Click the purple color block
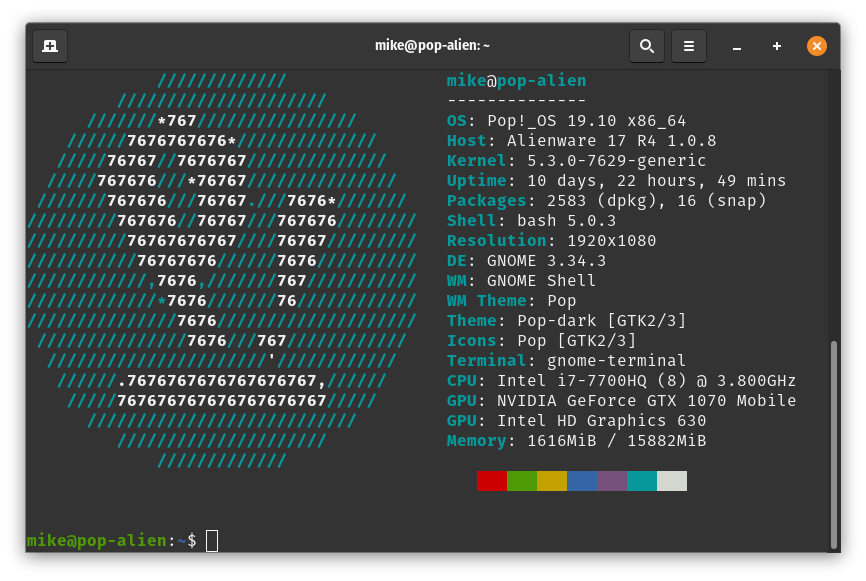866x581 pixels. point(612,481)
